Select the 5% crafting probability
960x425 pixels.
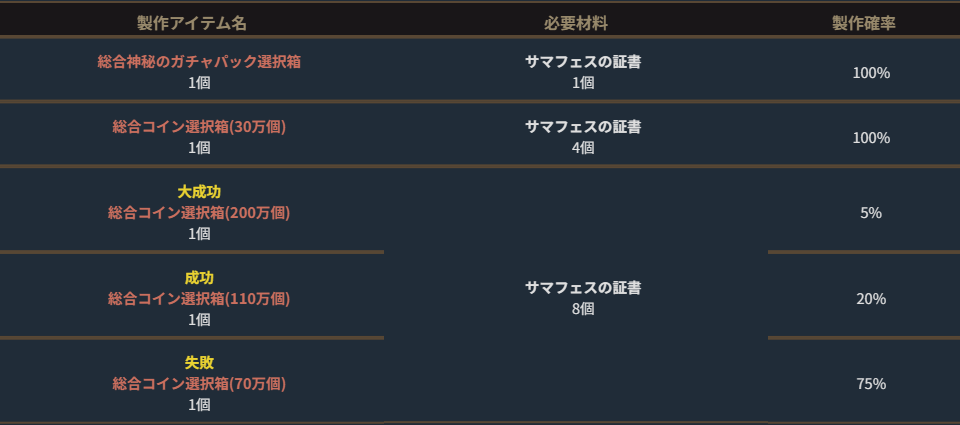(871, 213)
